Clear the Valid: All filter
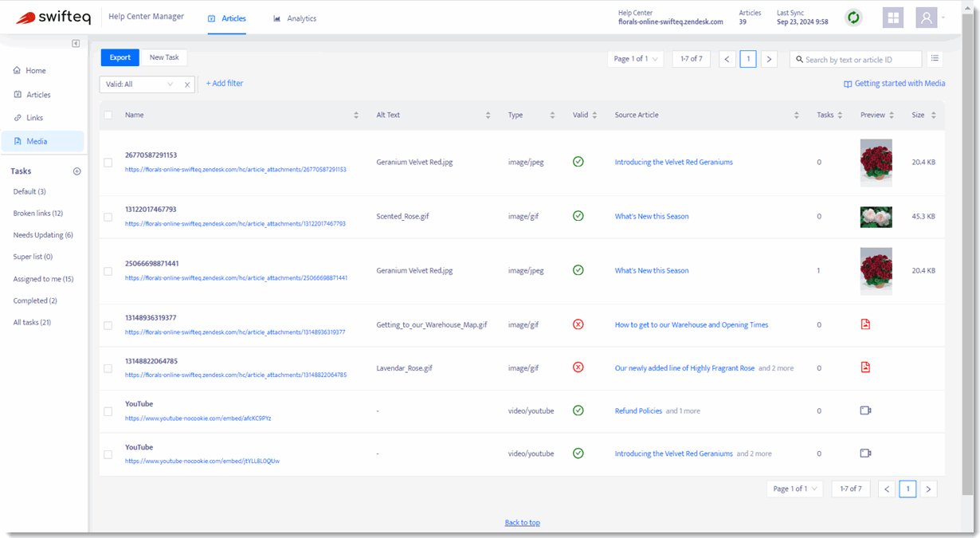980x538 pixels. [187, 84]
